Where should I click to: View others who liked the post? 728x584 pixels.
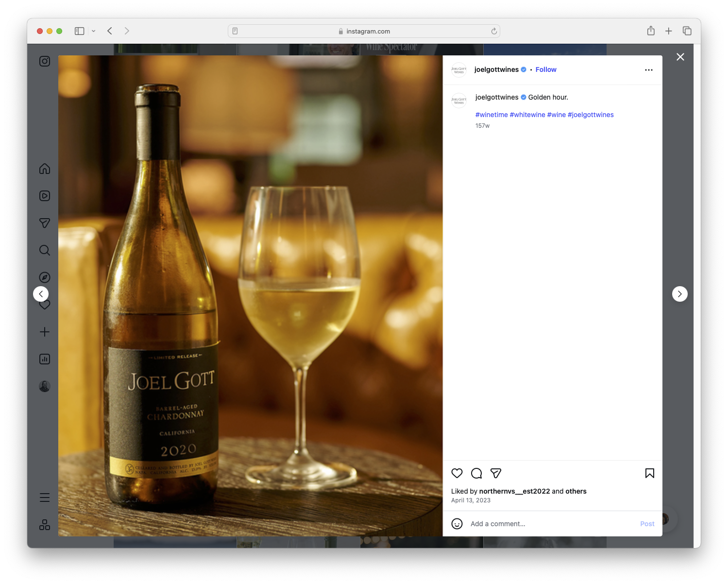[576, 491]
